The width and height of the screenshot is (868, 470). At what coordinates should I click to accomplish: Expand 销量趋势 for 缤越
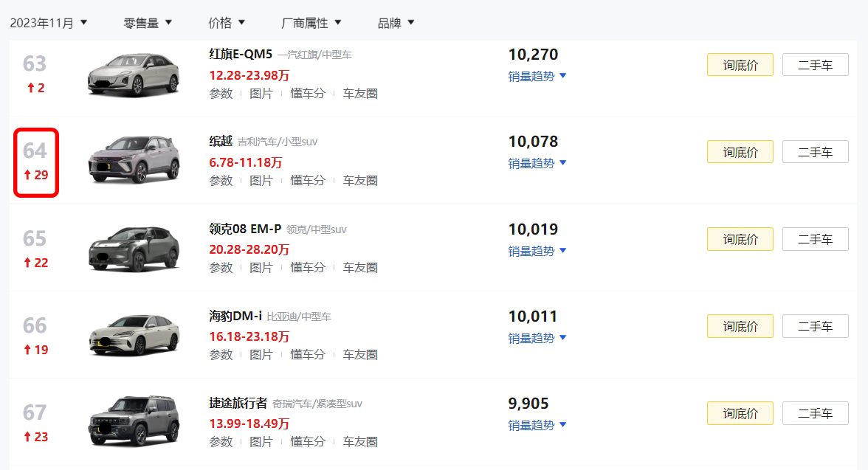click(537, 163)
